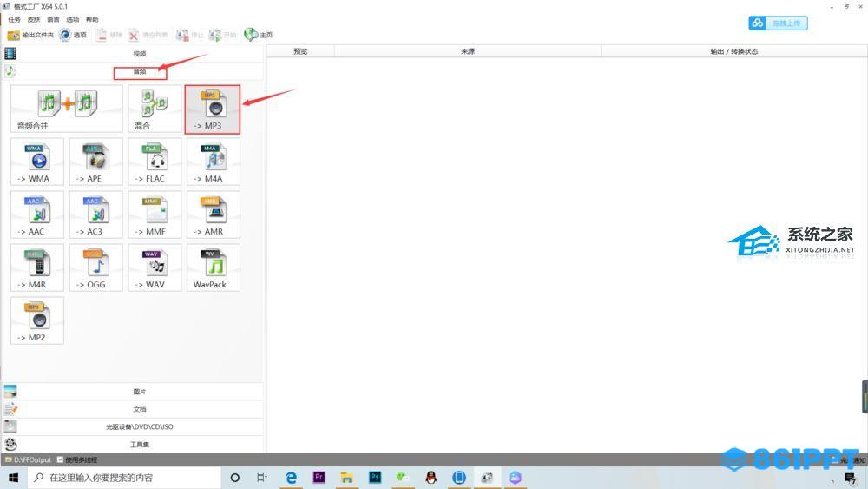Open Task View on the taskbar
Image resolution: width=868 pixels, height=489 pixels.
pos(262,478)
